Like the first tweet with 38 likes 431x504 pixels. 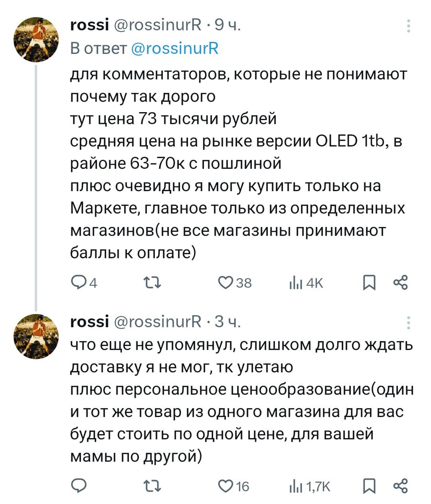click(x=225, y=283)
